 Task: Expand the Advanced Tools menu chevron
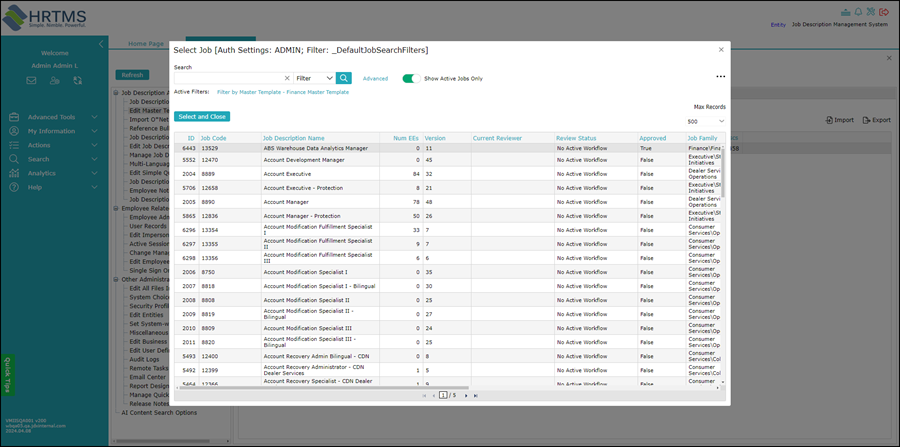(95, 117)
